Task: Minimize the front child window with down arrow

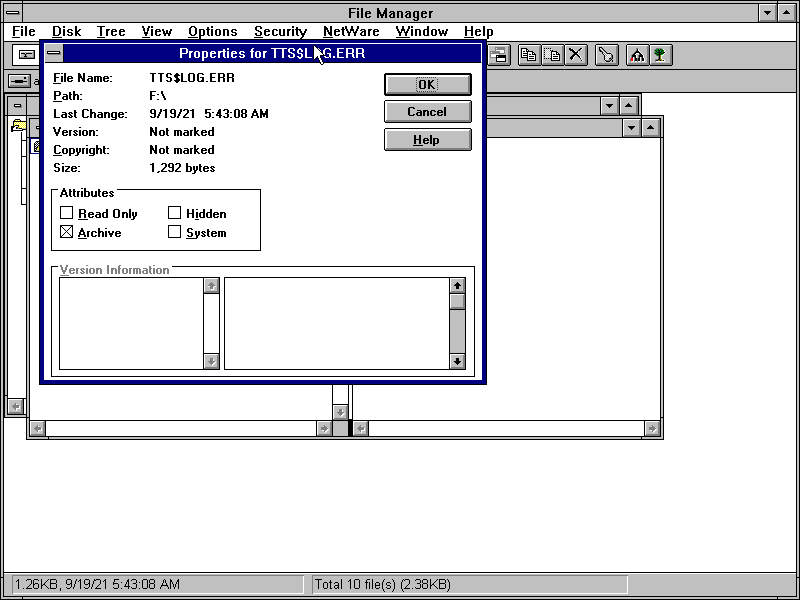Action: tap(631, 128)
